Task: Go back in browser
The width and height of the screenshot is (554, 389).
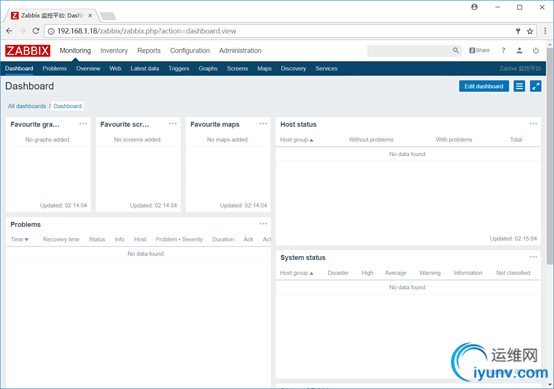Action: 9,31
